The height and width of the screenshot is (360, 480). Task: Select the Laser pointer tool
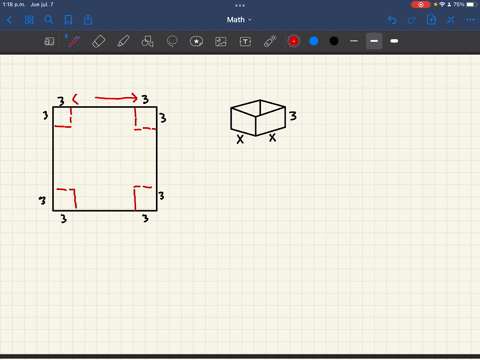click(270, 41)
